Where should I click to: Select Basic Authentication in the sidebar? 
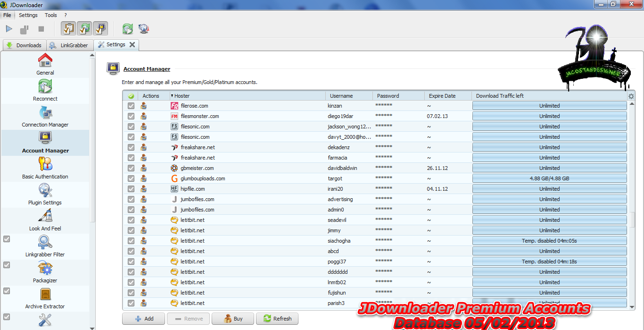click(x=45, y=168)
